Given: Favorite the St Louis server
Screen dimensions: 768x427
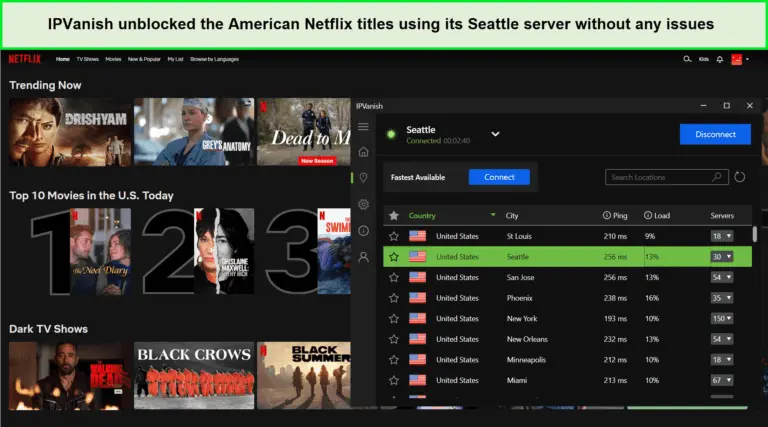Looking at the screenshot, I should [394, 237].
